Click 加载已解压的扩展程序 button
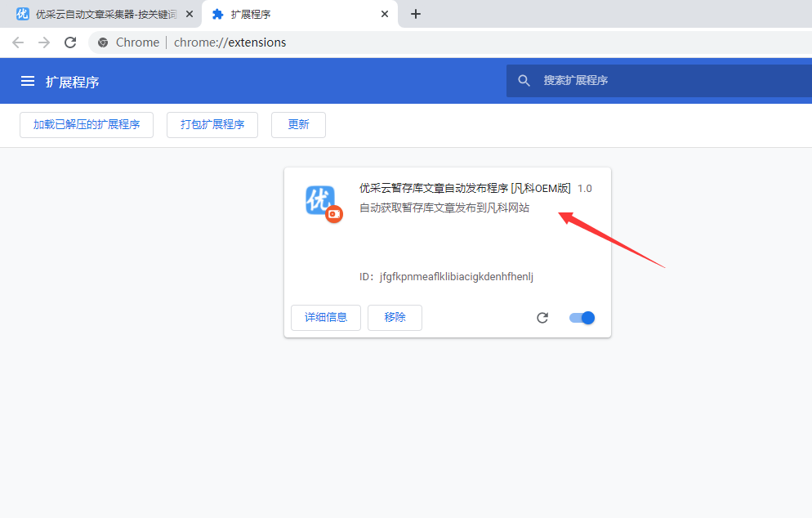 point(87,124)
